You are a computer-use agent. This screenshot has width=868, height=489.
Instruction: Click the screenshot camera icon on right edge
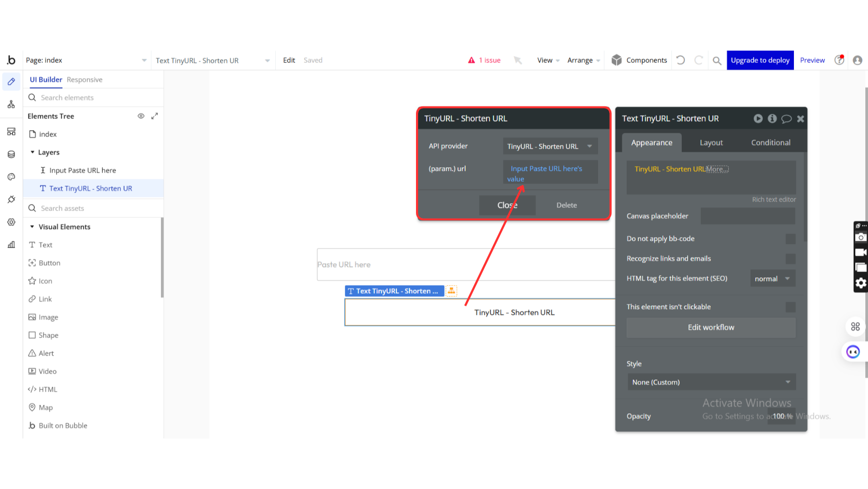(x=861, y=237)
